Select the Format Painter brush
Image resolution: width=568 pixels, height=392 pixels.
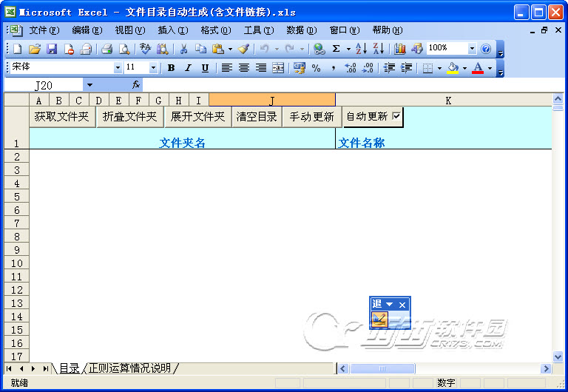pos(243,49)
